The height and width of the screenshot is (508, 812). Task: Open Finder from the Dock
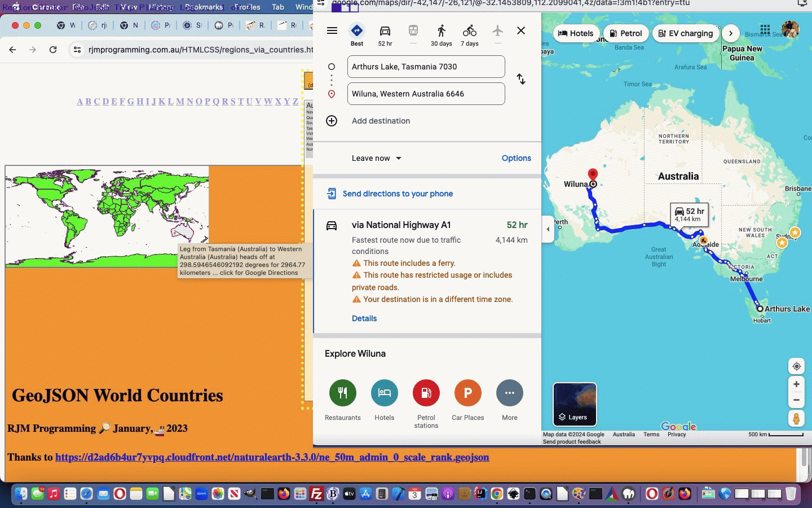click(x=21, y=494)
